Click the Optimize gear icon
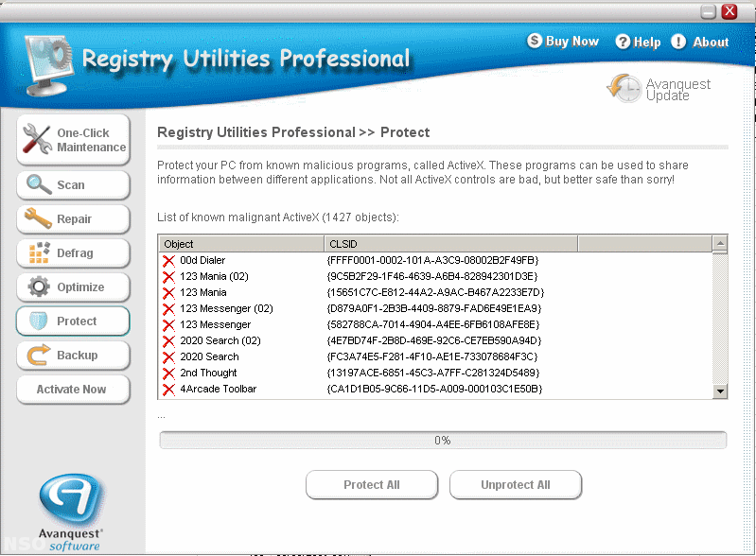The image size is (756, 556). pyautogui.click(x=39, y=287)
